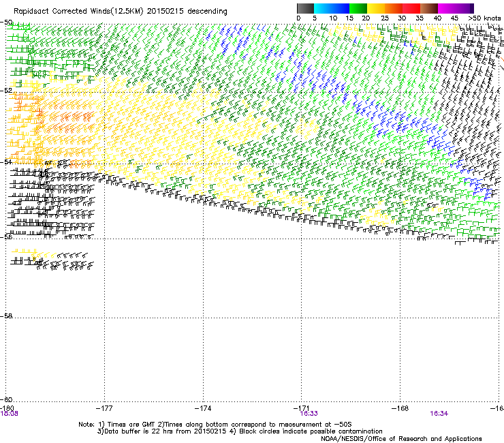Click the latitude label '-54'

pyautogui.click(x=6, y=162)
